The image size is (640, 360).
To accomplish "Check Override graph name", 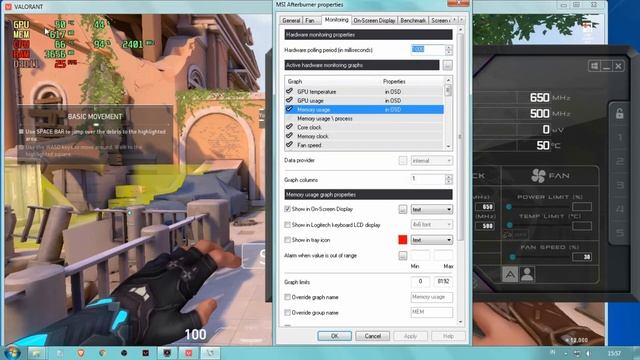I will pyautogui.click(x=287, y=297).
